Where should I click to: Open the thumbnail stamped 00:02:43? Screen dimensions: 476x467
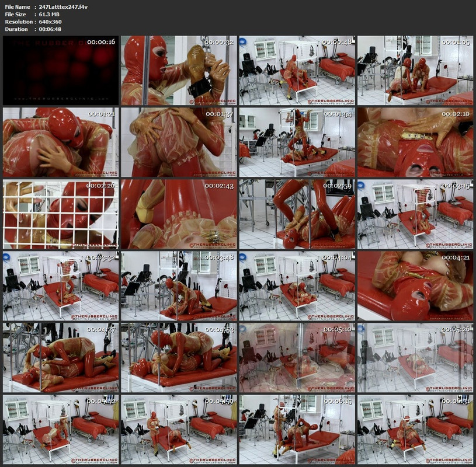[x=179, y=214]
